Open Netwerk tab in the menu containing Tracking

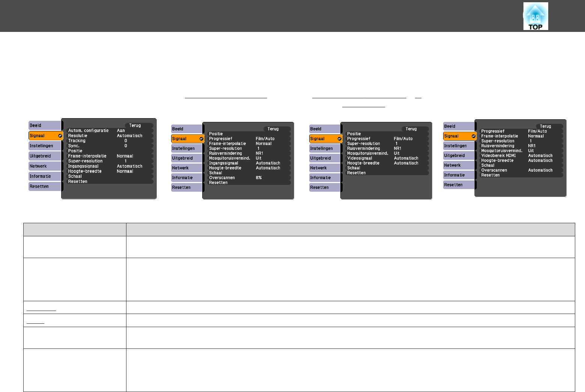point(45,166)
